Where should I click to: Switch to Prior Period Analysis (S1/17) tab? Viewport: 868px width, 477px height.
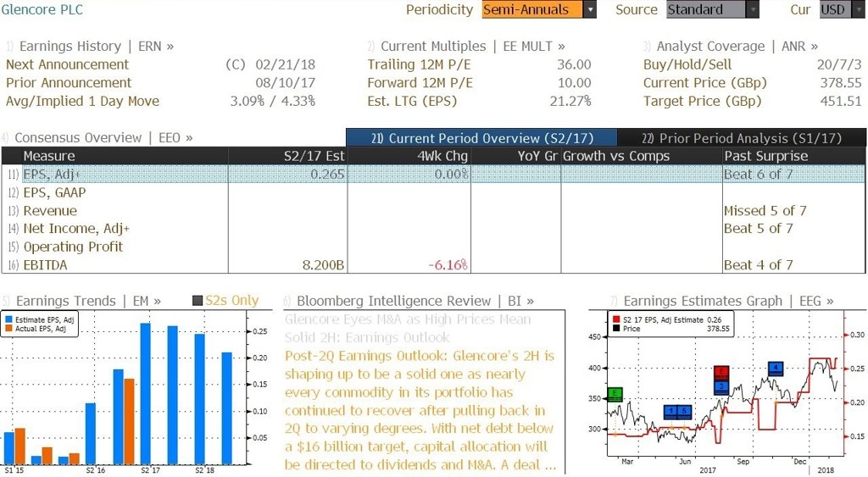point(741,138)
